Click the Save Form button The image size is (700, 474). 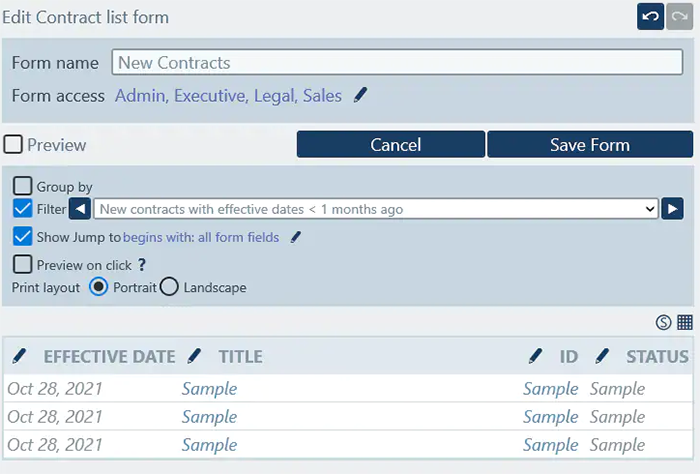coord(590,145)
